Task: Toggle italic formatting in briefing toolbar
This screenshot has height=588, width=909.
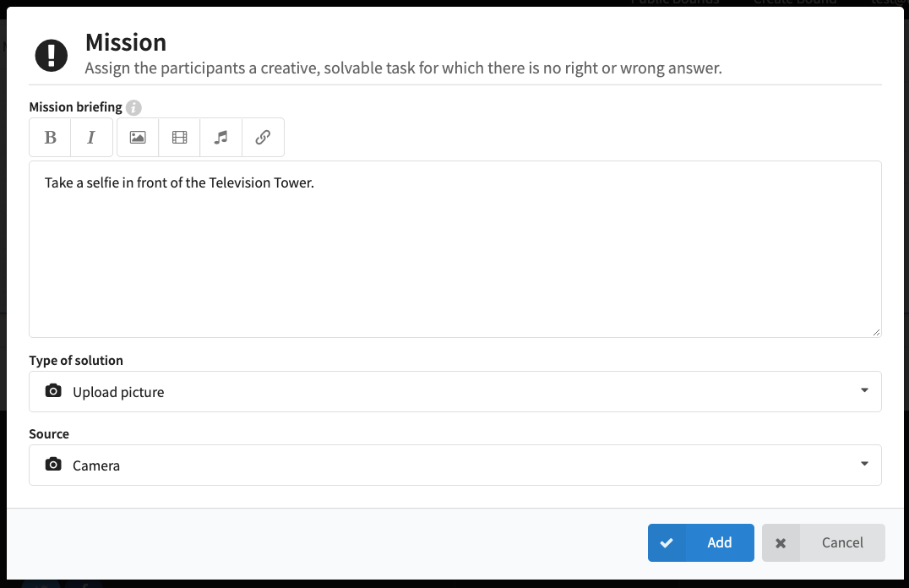Action: tap(91, 138)
